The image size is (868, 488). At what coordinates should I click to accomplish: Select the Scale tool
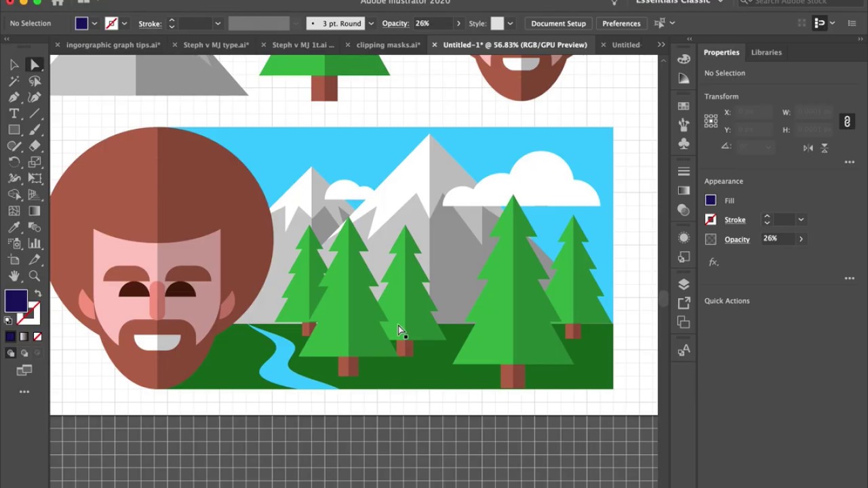click(35, 162)
